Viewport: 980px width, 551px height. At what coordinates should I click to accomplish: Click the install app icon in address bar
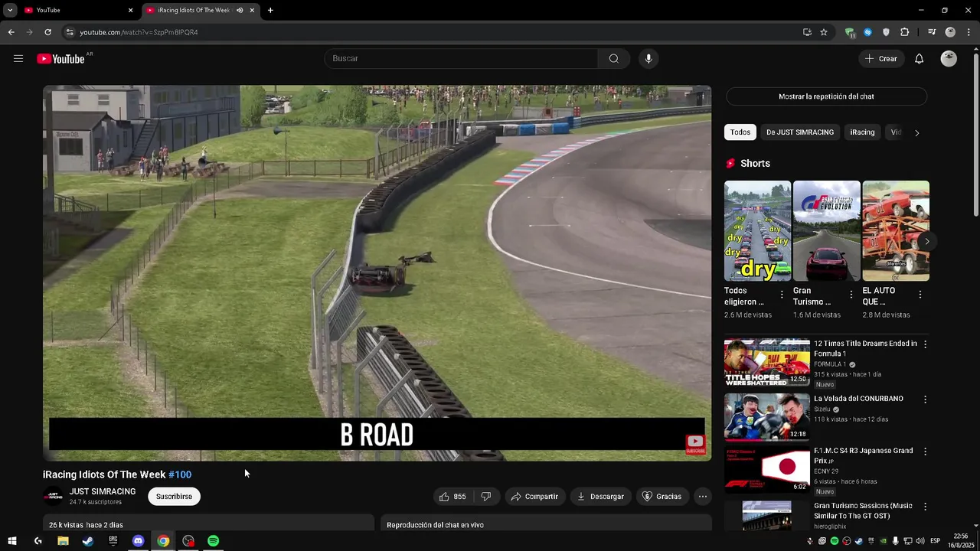coord(807,32)
